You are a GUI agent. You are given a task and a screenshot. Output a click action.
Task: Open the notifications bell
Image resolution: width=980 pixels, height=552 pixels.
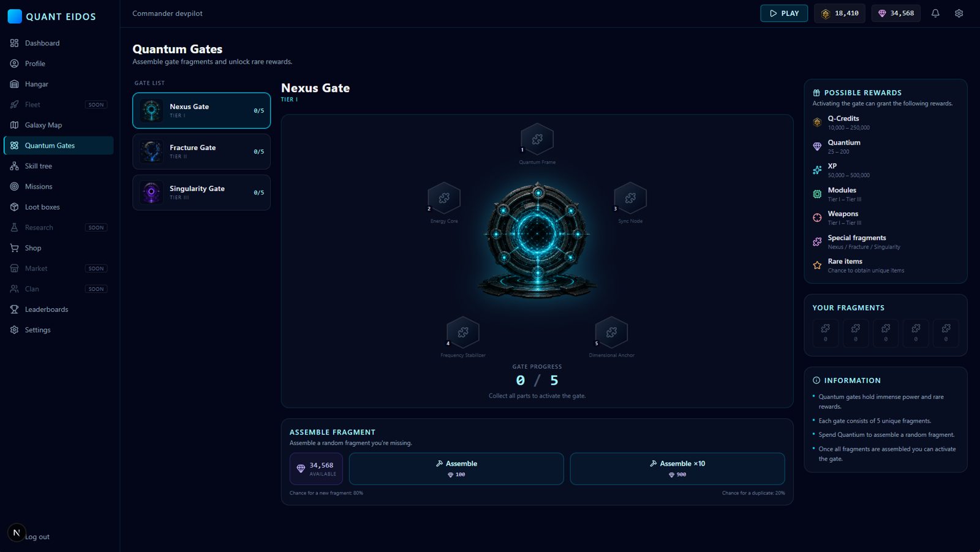(935, 13)
